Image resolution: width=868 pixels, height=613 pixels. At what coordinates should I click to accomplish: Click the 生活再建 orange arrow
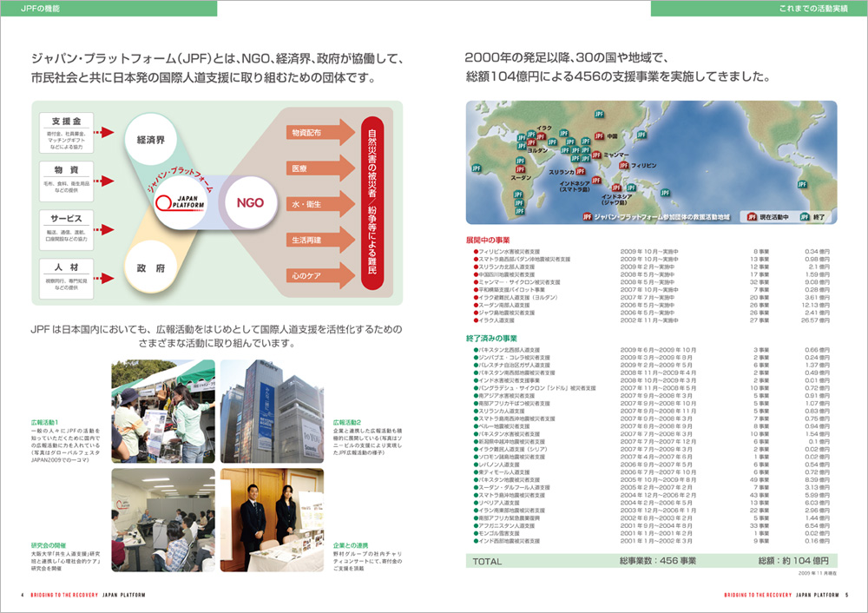coord(320,240)
